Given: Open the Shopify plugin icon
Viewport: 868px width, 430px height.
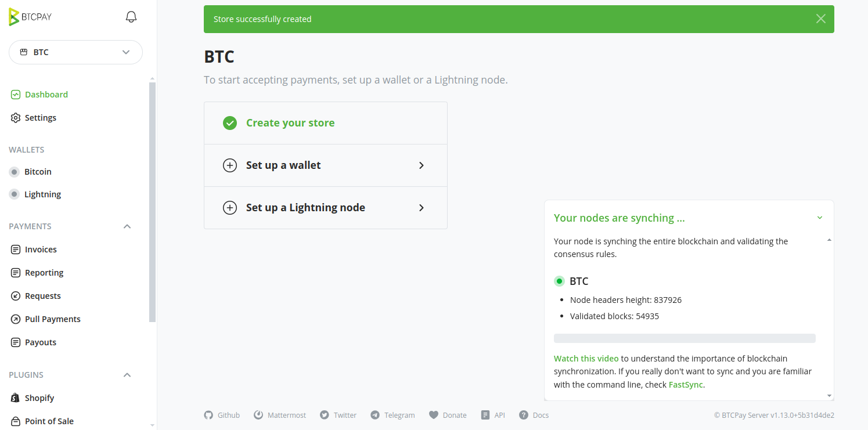Looking at the screenshot, I should [x=16, y=398].
